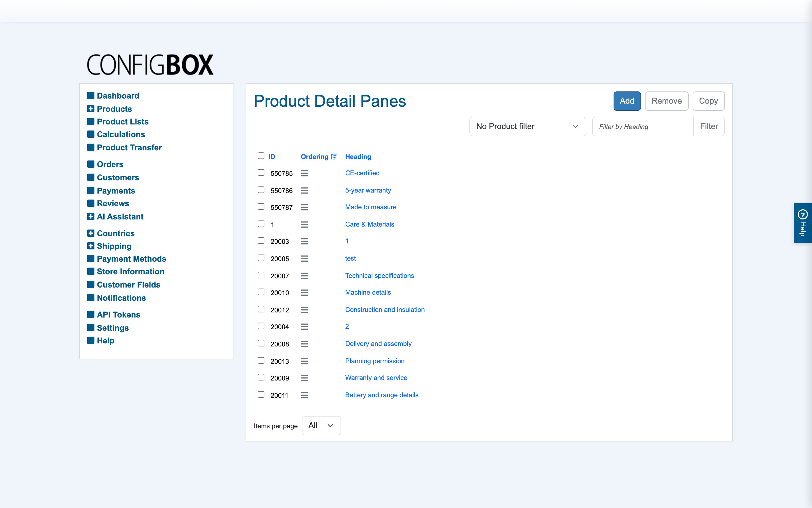The image size is (812, 508).
Task: Click reorder handle for Care & Materials
Action: point(304,225)
